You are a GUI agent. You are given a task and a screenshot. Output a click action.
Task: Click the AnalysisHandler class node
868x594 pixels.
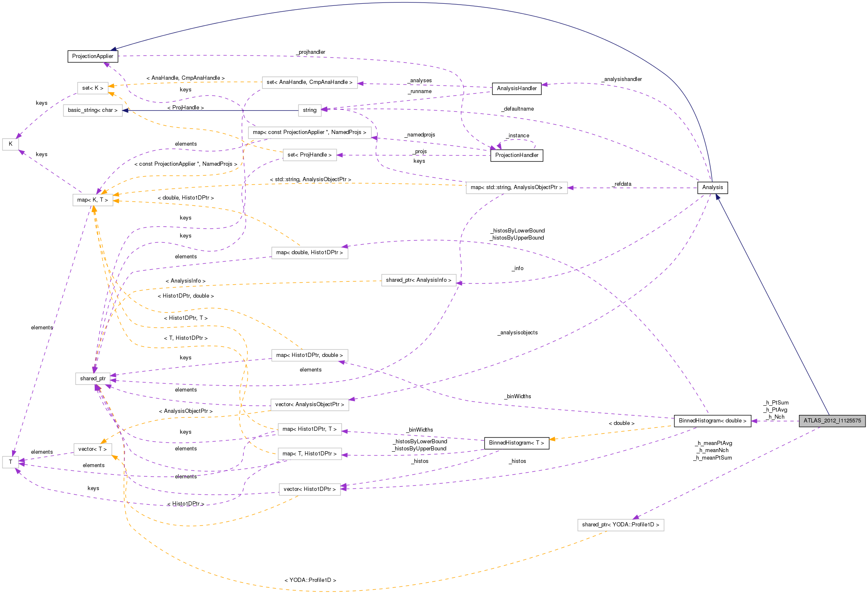[x=517, y=88]
